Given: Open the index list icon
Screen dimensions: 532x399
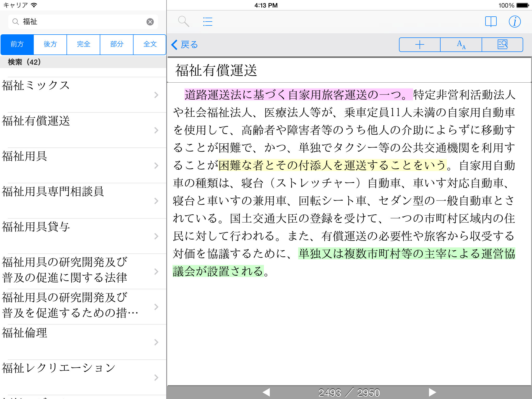Looking at the screenshot, I should click(208, 22).
